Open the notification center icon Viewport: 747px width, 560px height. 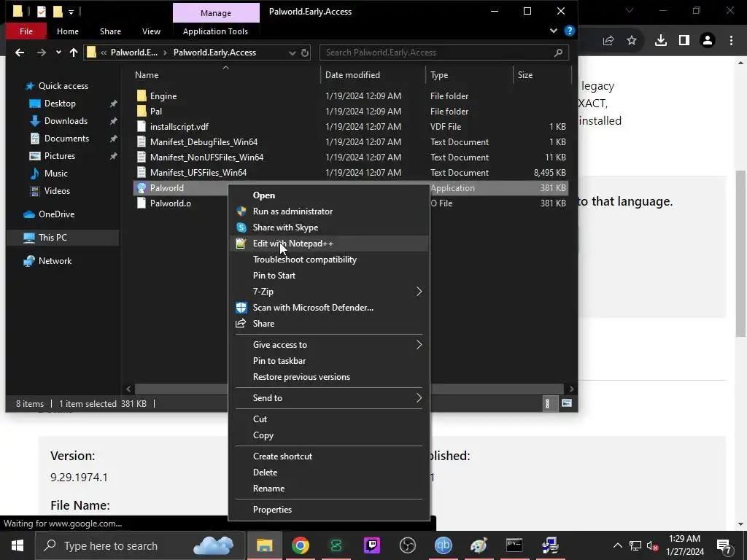coord(724,545)
